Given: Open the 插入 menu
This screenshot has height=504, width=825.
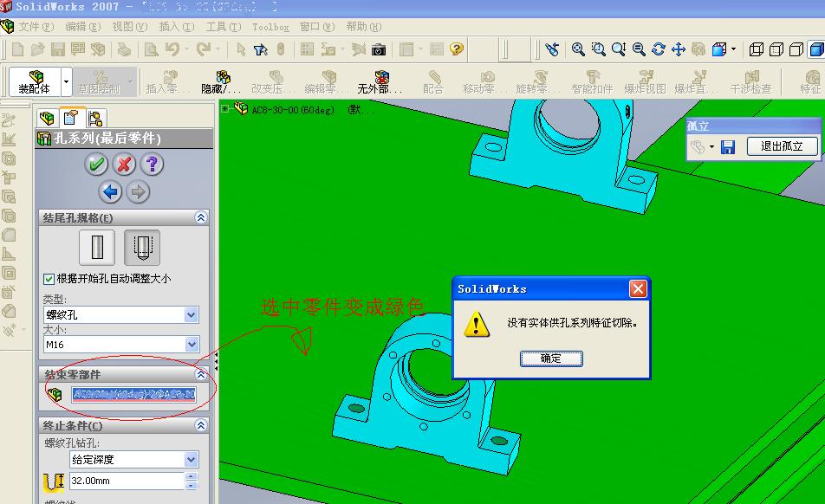Looking at the screenshot, I should click(x=176, y=27).
